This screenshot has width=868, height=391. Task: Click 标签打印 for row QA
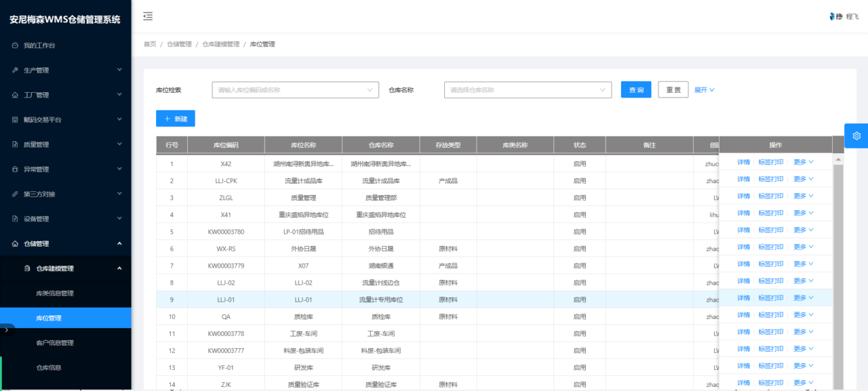771,315
